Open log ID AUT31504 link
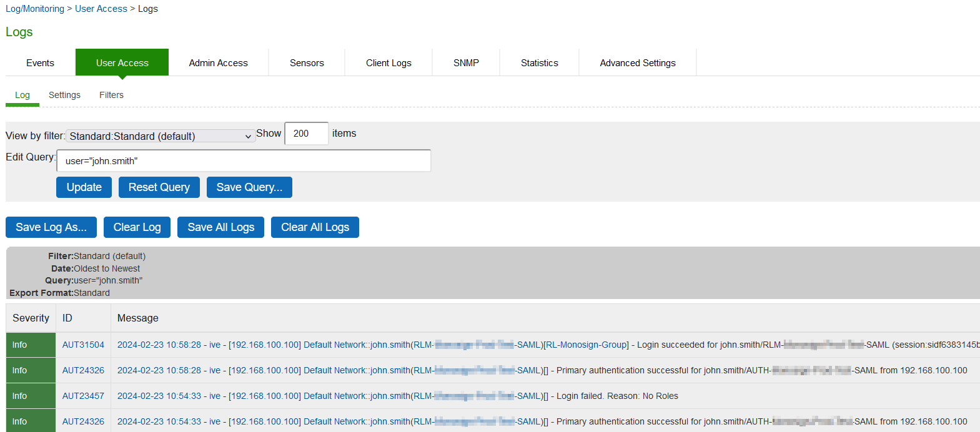The height and width of the screenshot is (432, 980). (x=83, y=345)
